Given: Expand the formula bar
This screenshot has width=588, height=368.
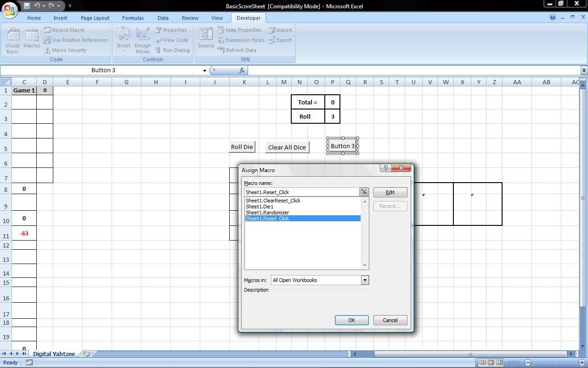Looking at the screenshot, I should (x=584, y=70).
